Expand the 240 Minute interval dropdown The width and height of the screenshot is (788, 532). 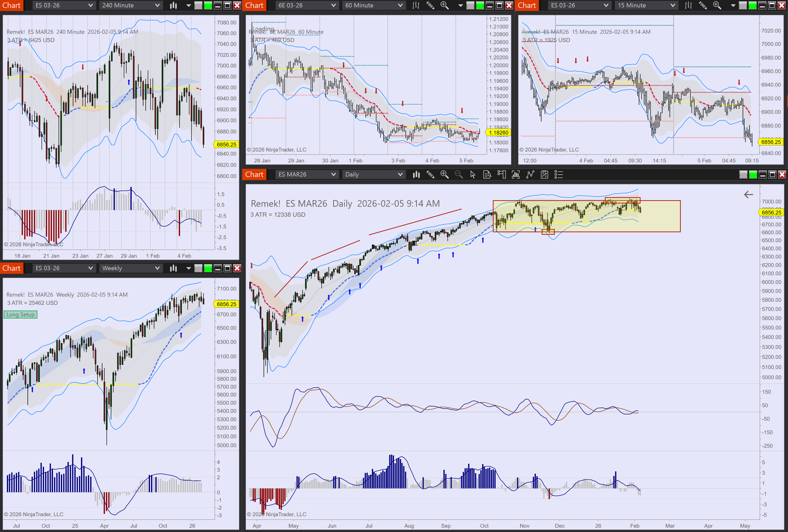click(x=157, y=5)
